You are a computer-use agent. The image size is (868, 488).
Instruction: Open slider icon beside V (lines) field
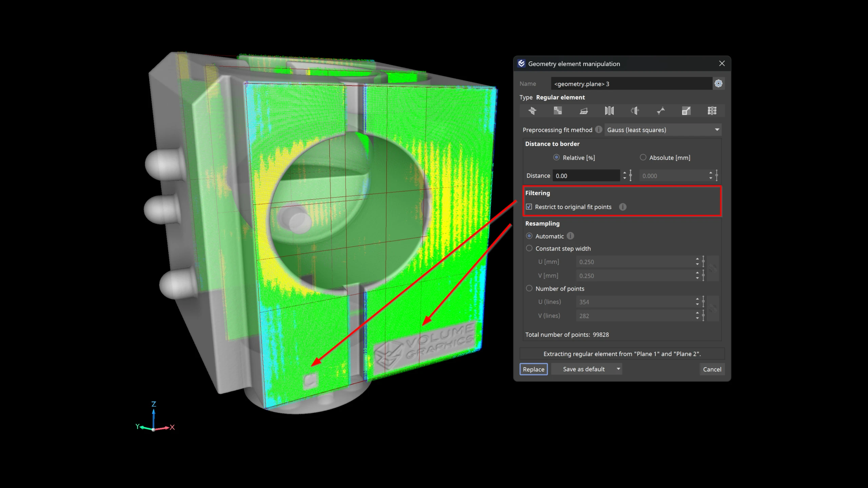tap(704, 316)
